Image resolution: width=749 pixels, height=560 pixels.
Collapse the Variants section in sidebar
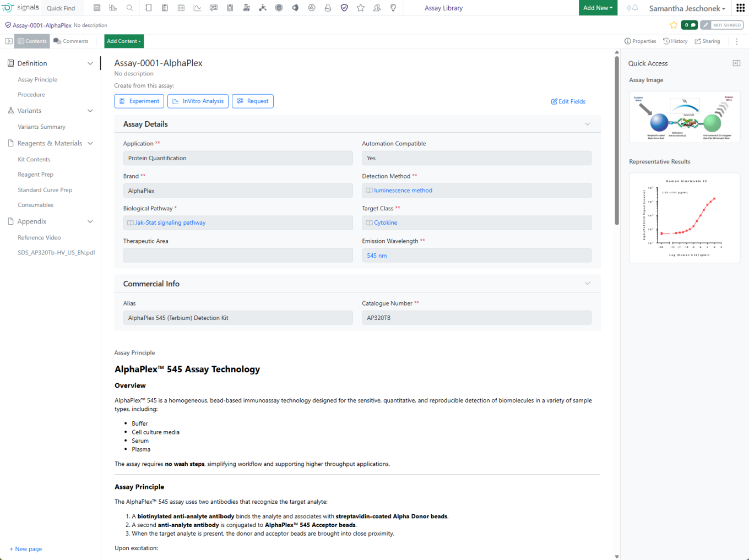pyautogui.click(x=90, y=111)
